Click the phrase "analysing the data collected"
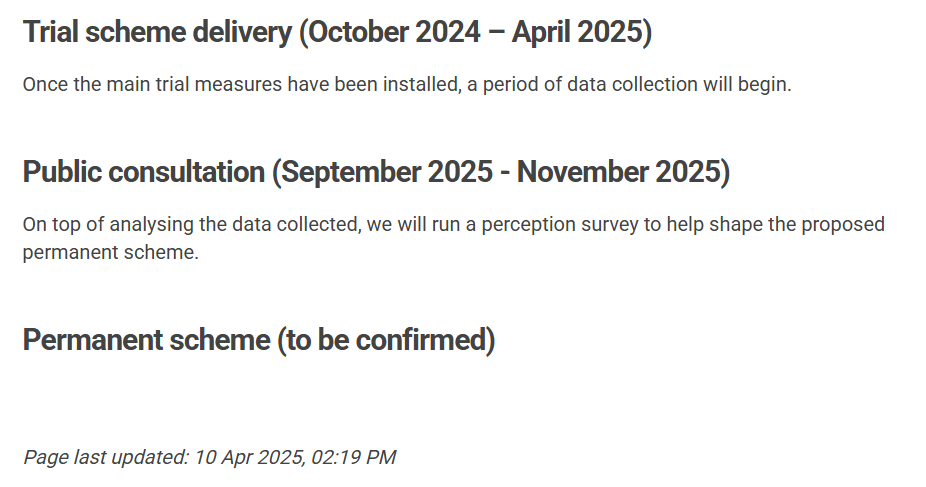Screen dimensions: 926x487 click(x=235, y=225)
